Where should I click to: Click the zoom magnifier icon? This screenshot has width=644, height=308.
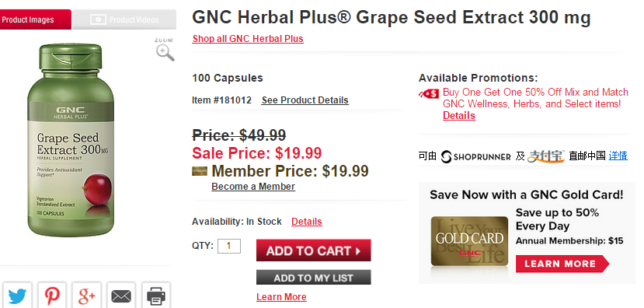[165, 53]
